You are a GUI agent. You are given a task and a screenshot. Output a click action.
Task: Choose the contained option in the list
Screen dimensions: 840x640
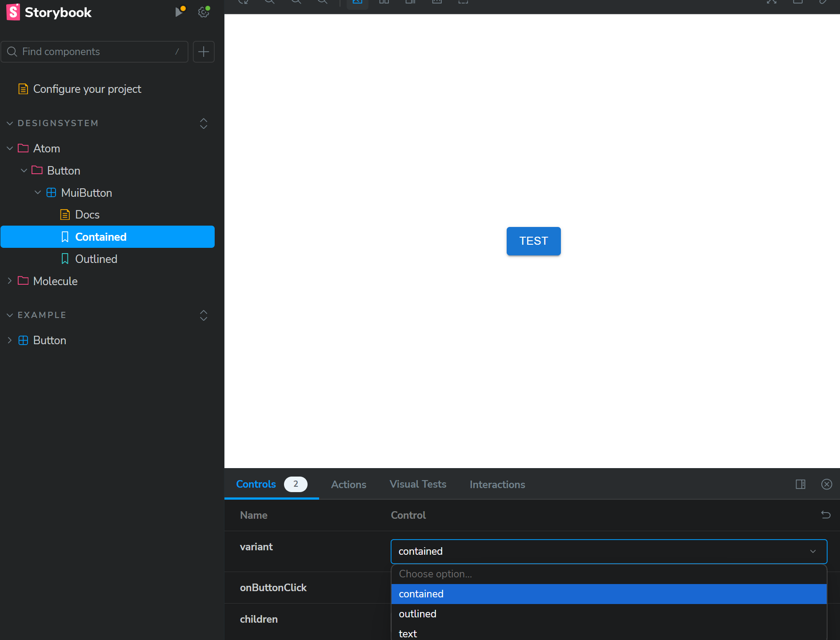point(609,594)
